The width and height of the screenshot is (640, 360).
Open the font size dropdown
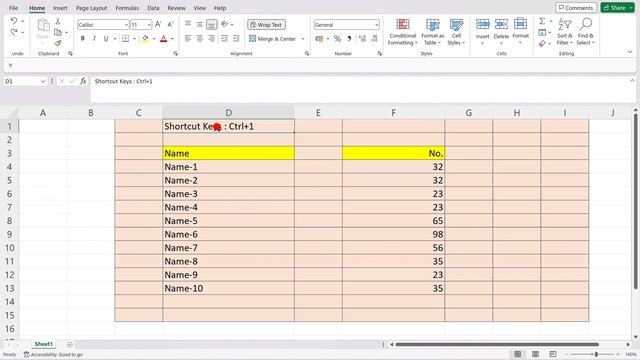point(149,25)
